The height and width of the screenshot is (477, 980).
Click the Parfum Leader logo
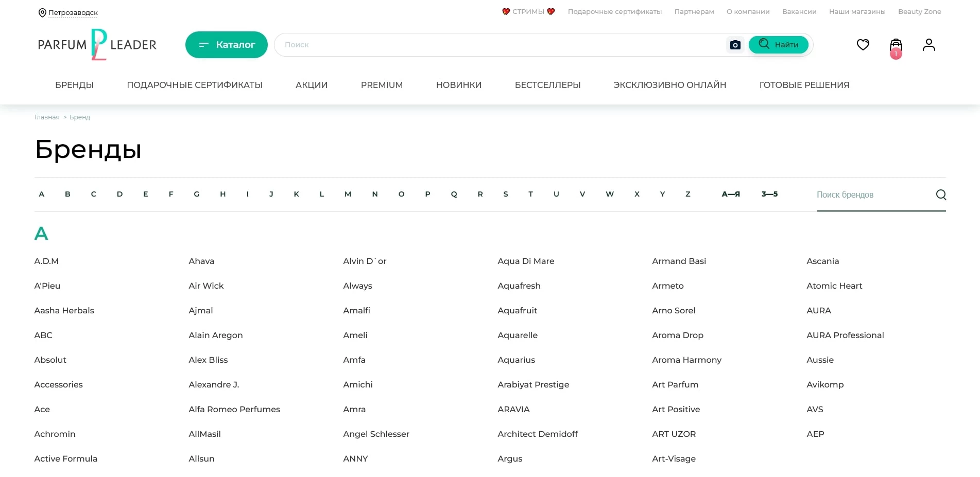click(x=97, y=45)
